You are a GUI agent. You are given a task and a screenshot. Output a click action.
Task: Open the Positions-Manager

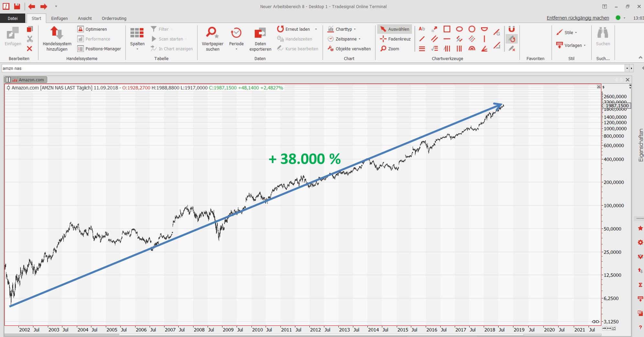click(99, 49)
